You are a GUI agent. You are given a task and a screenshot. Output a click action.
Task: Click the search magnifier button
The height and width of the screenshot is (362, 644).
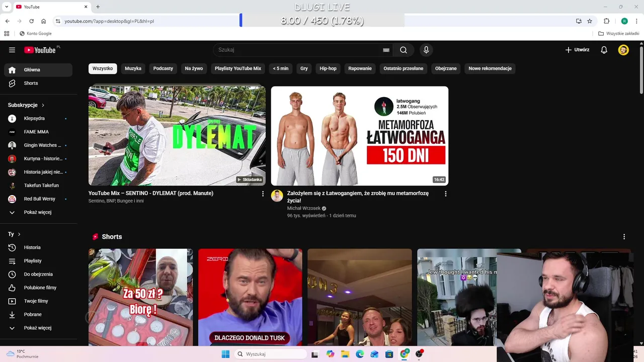coord(404,50)
